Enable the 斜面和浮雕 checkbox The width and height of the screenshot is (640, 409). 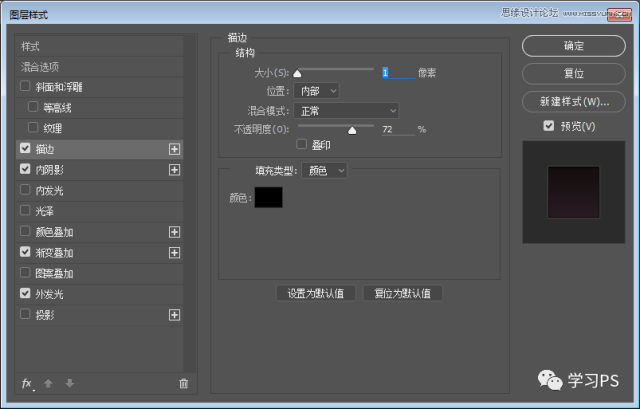coord(25,86)
